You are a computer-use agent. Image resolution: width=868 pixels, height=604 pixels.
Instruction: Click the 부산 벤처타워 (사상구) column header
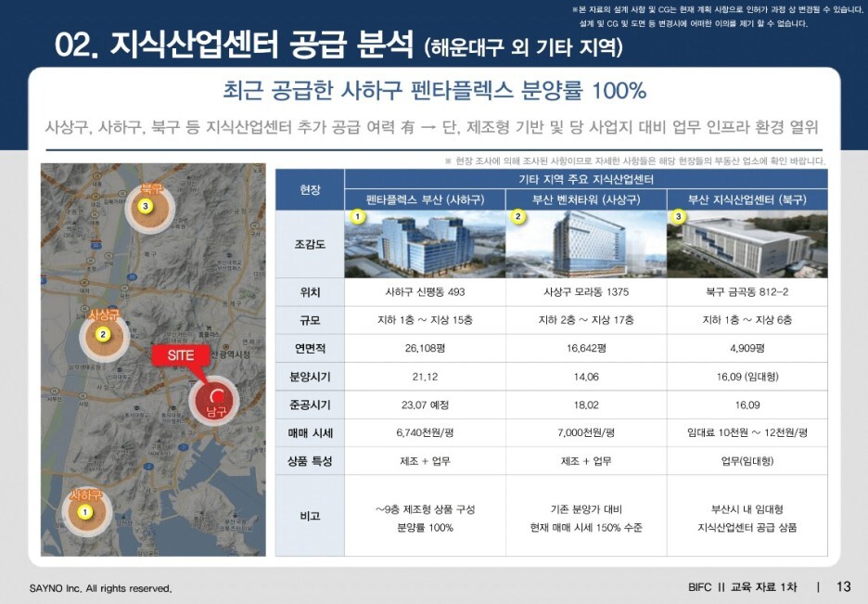click(586, 199)
